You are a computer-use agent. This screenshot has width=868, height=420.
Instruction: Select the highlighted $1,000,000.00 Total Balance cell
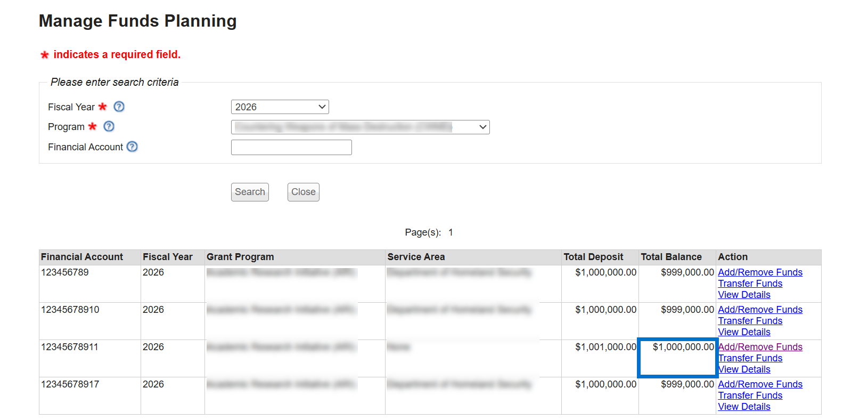(677, 357)
